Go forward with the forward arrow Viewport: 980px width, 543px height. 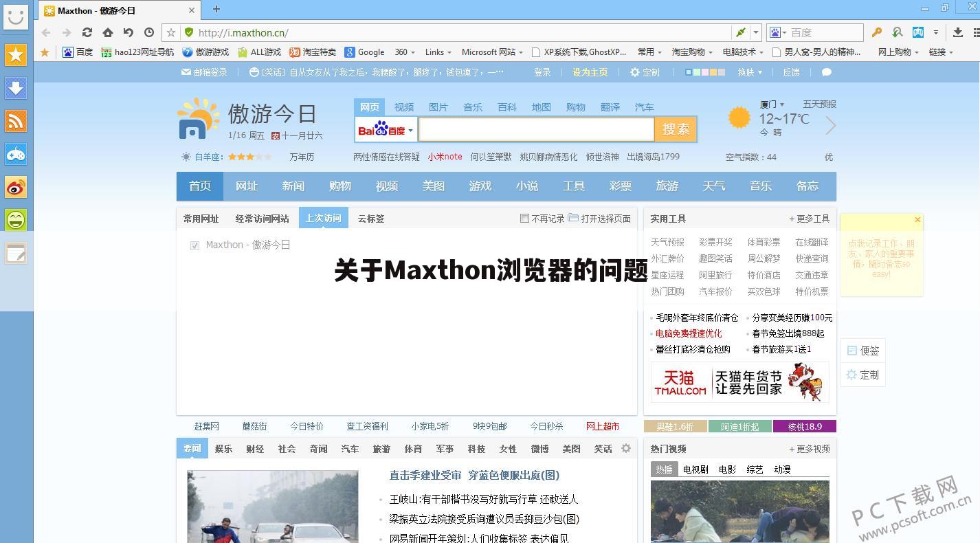[67, 32]
